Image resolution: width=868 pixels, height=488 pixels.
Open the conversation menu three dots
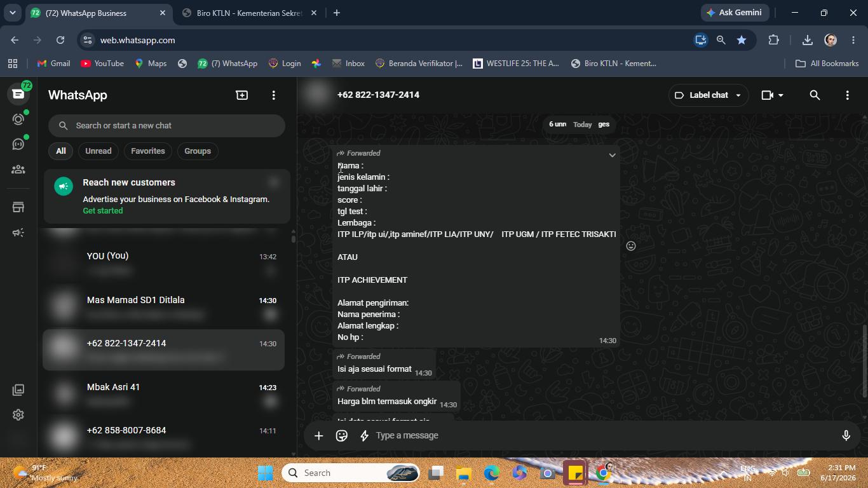tap(847, 95)
